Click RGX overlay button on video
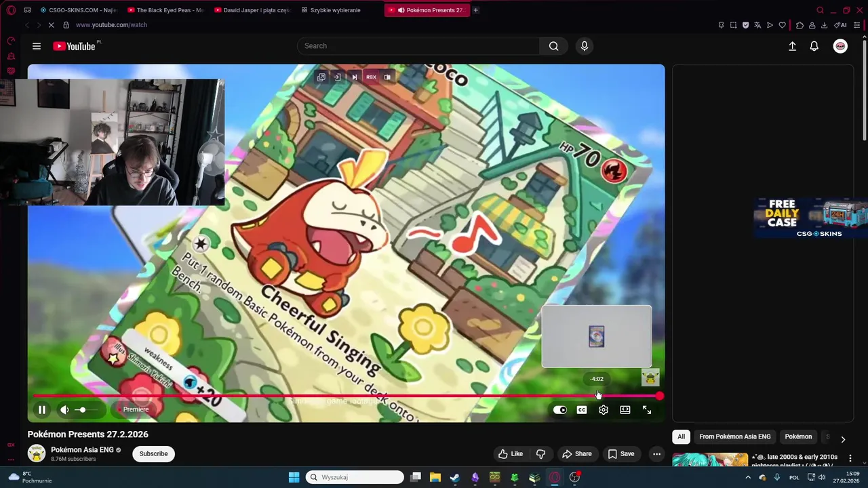The height and width of the screenshot is (488, 868). (371, 77)
